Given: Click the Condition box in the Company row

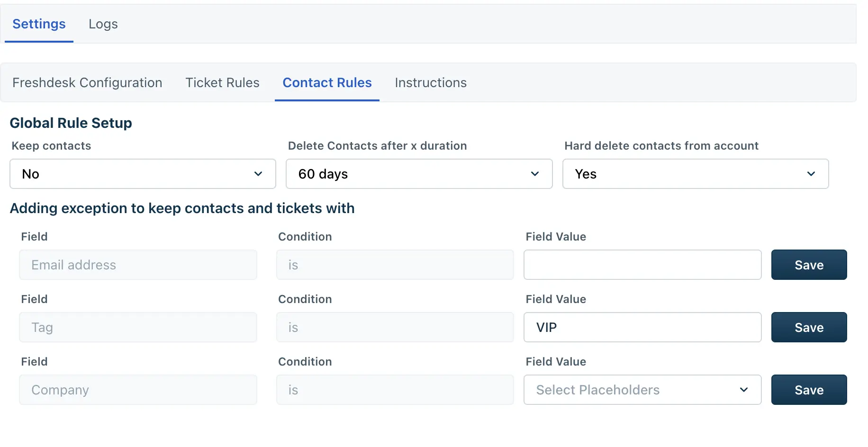Looking at the screenshot, I should pos(395,390).
